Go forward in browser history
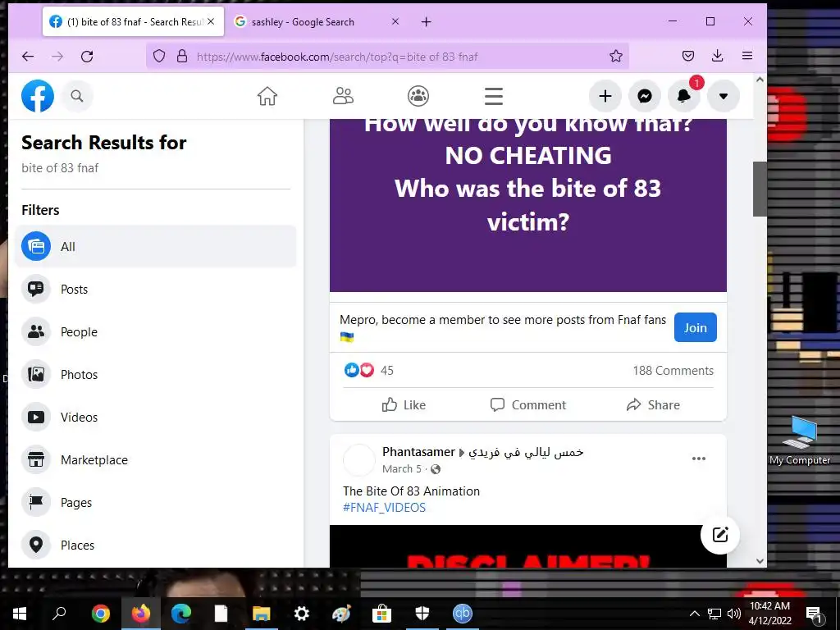The width and height of the screenshot is (840, 630). (x=57, y=57)
